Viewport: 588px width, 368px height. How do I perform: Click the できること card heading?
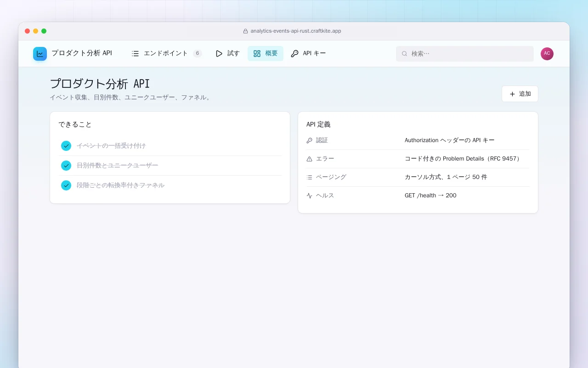pos(75,125)
